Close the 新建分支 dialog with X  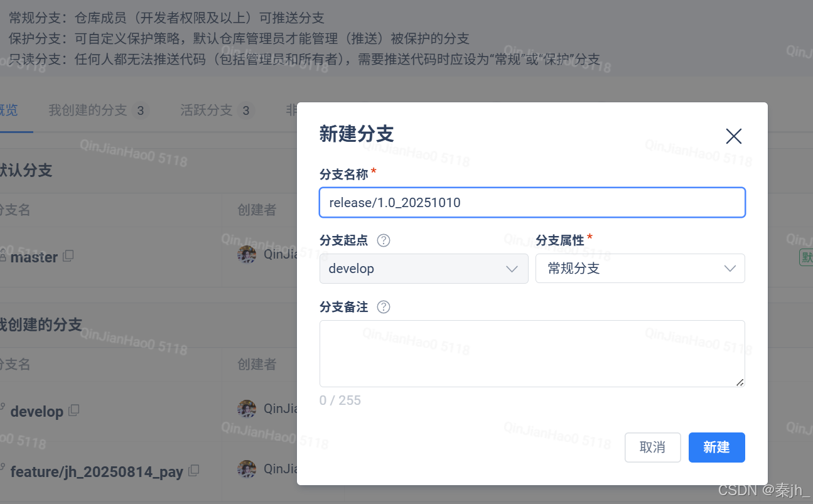coord(733,136)
